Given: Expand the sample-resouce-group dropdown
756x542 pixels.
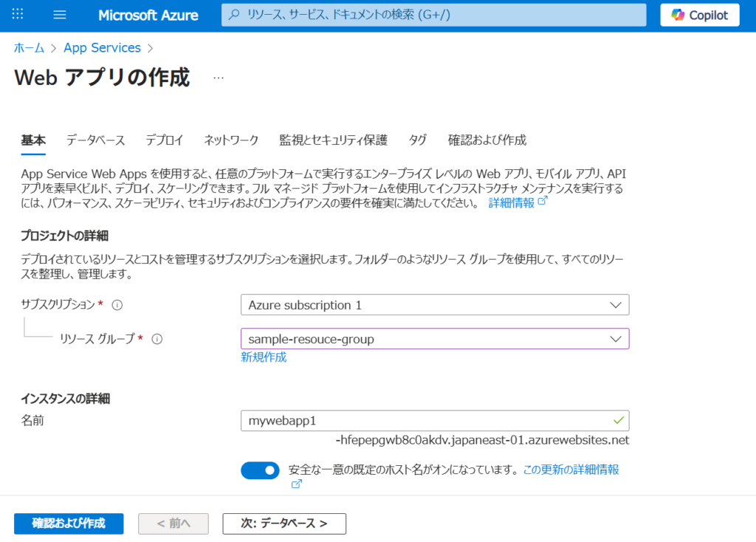Looking at the screenshot, I should (435, 339).
